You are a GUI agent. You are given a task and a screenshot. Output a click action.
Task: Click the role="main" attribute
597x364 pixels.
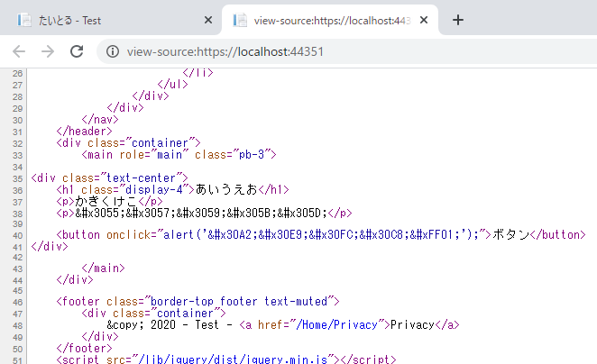(x=154, y=155)
